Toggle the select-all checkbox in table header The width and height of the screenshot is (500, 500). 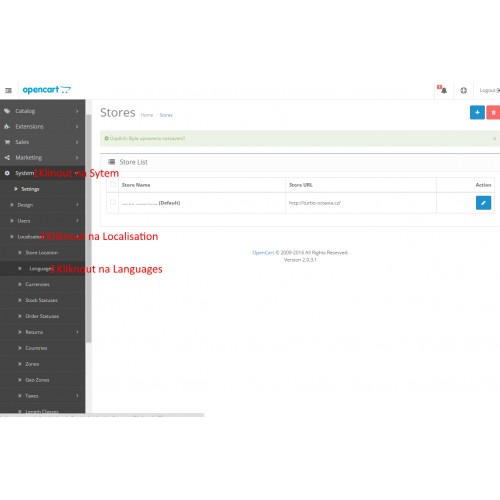click(113, 184)
